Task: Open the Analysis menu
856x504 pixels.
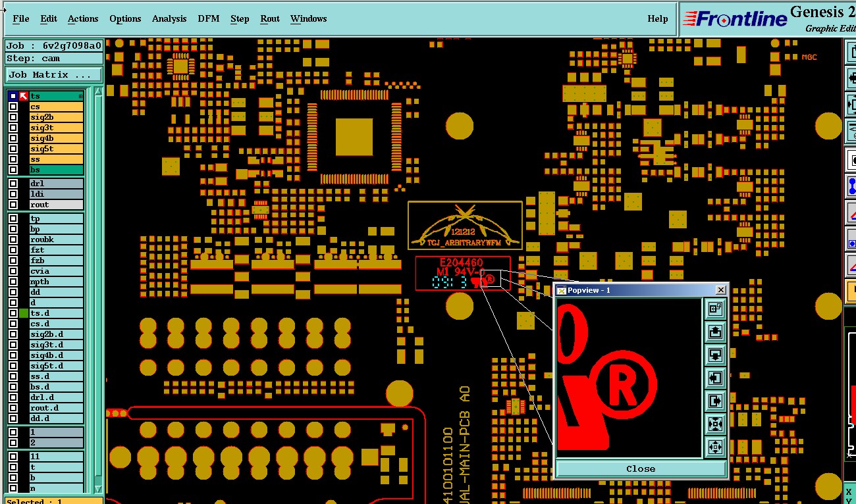Action: [x=169, y=18]
